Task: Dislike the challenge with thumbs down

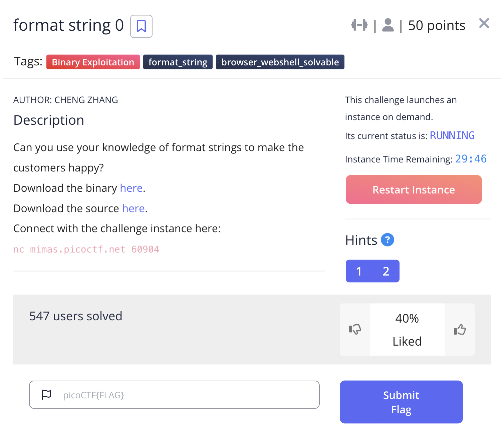Action: 355,329
